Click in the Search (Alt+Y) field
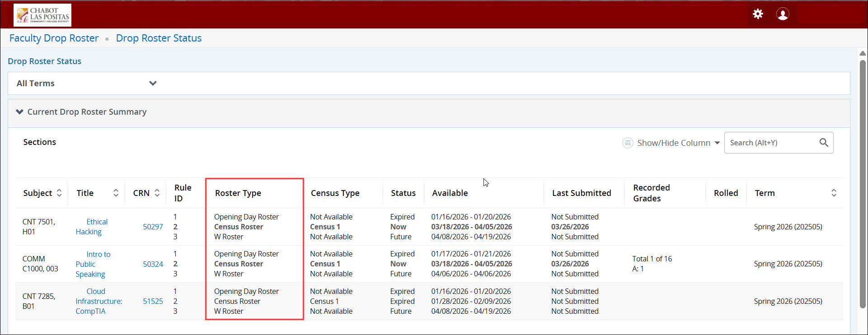This screenshot has height=335, width=868. tap(770, 143)
